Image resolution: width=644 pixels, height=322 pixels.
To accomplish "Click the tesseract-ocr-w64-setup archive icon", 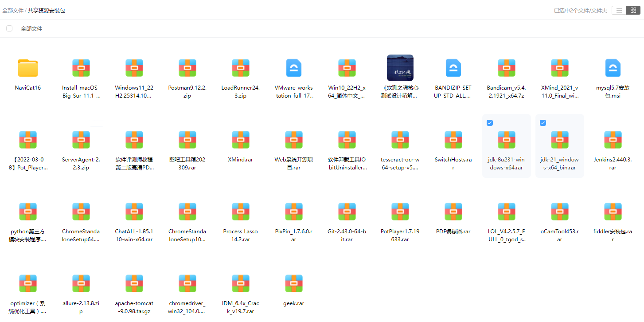I will pyautogui.click(x=400, y=140).
